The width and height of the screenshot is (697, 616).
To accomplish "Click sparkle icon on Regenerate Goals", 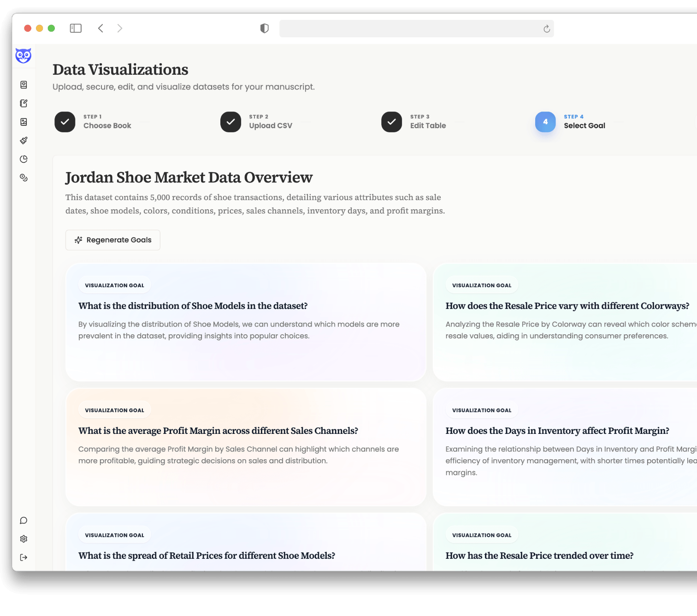I will 78,240.
